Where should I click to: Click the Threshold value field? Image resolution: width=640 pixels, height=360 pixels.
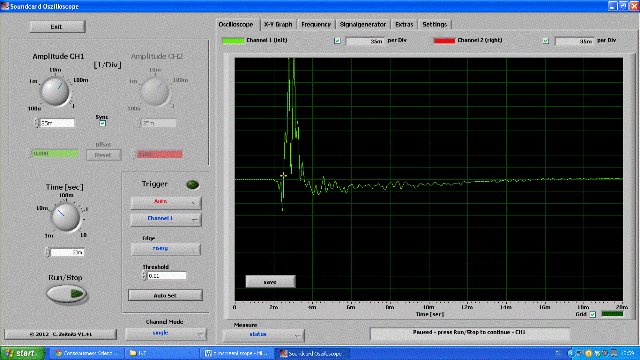(167, 276)
